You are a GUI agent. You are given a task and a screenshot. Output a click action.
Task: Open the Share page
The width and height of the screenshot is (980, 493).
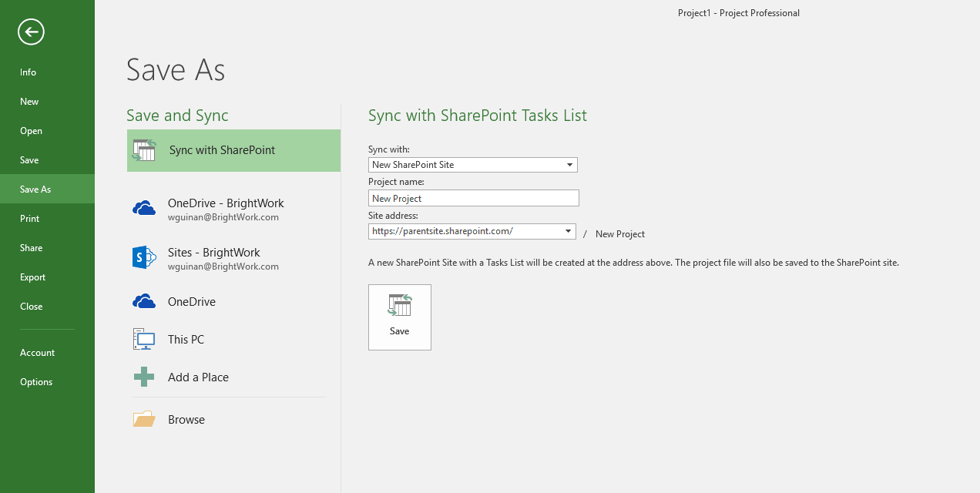[x=47, y=248]
